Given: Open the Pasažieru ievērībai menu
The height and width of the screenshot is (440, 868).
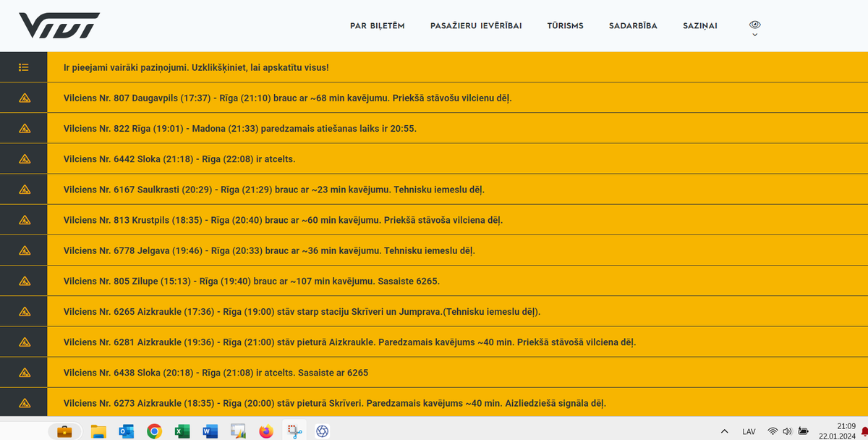Looking at the screenshot, I should 476,26.
